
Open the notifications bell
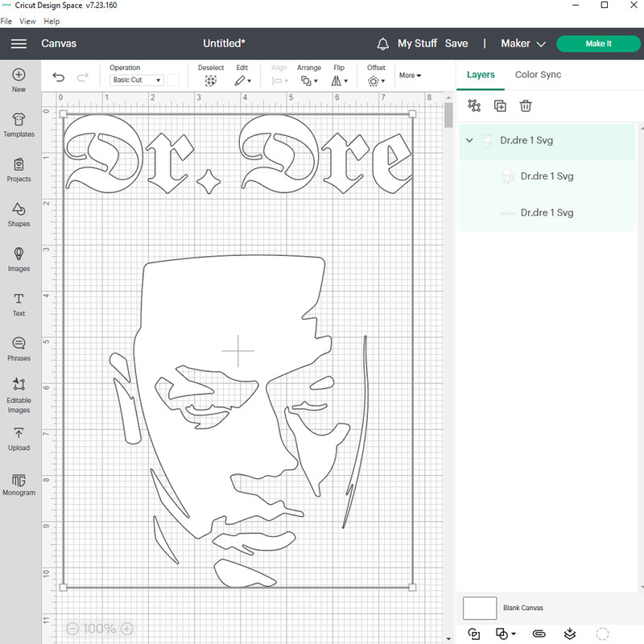(x=383, y=43)
